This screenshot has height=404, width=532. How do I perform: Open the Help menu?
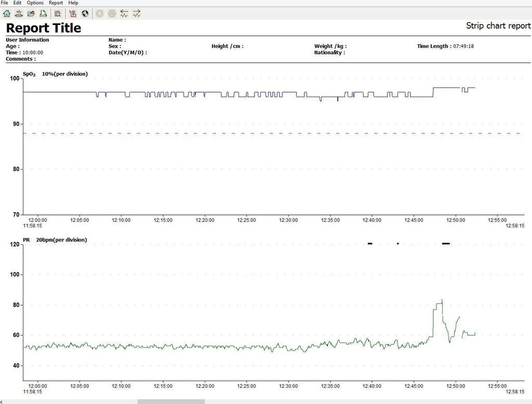pos(73,3)
